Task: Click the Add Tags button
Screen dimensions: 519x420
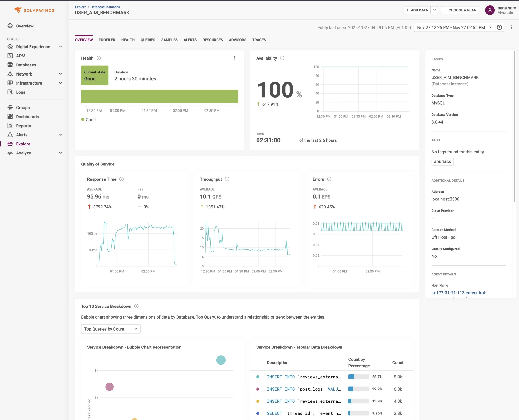Action: click(x=442, y=162)
